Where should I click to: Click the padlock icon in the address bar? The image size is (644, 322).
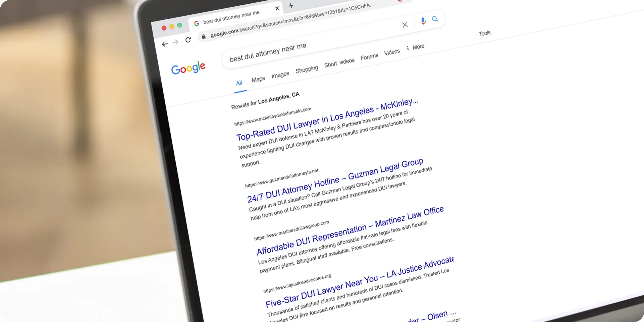tap(204, 36)
